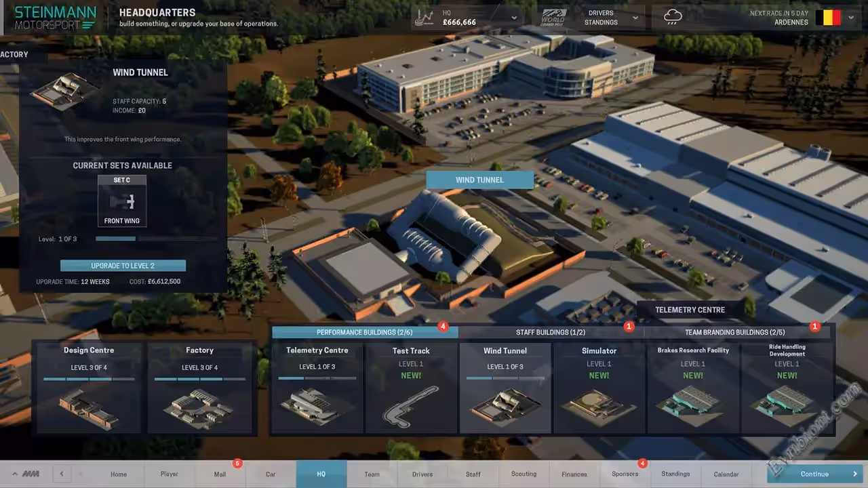The image size is (868, 488).
Task: Click the Brakes Research Facility building icon
Action: (693, 404)
